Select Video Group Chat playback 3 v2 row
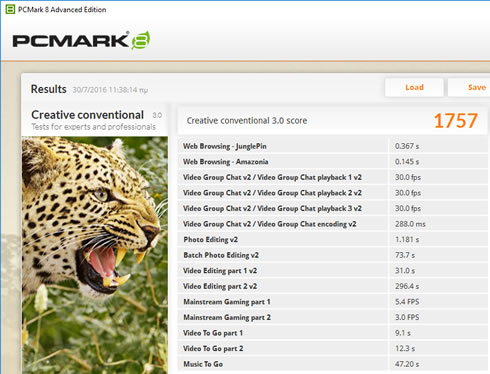This screenshot has width=490, height=374. [332, 208]
